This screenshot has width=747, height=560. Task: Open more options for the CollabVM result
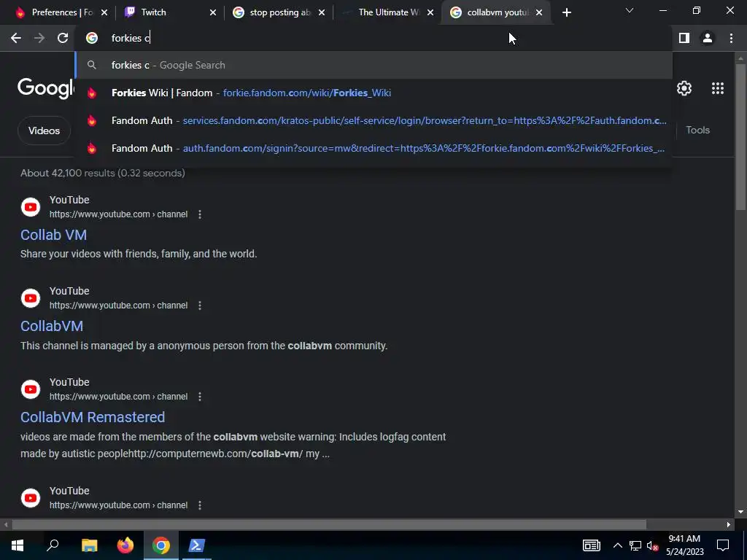(x=200, y=306)
